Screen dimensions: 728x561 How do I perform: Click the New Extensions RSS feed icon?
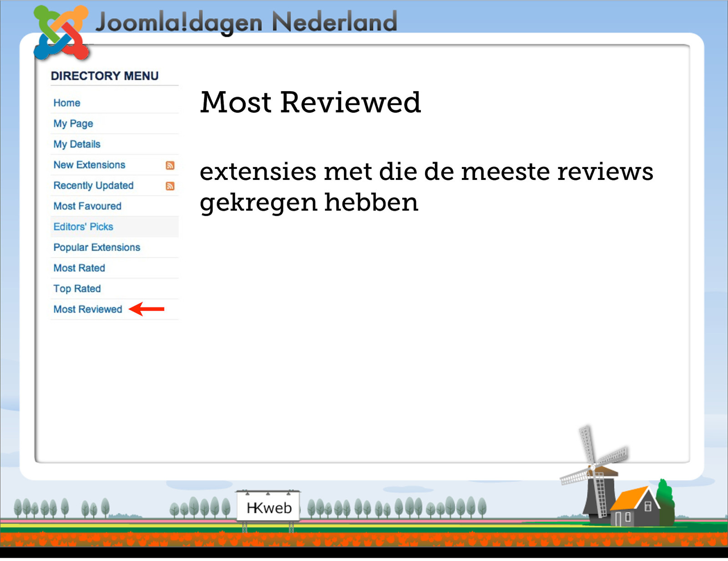pyautogui.click(x=170, y=166)
